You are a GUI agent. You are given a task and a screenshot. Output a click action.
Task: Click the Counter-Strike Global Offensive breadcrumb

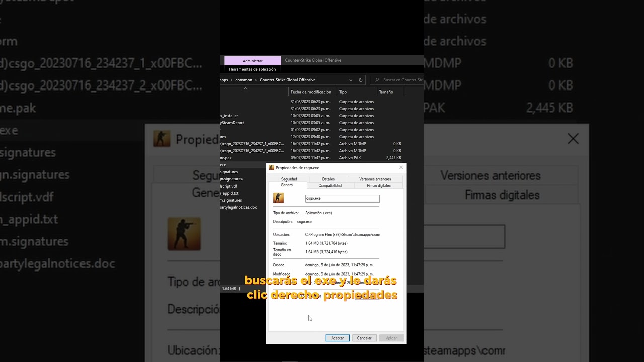tap(288, 80)
